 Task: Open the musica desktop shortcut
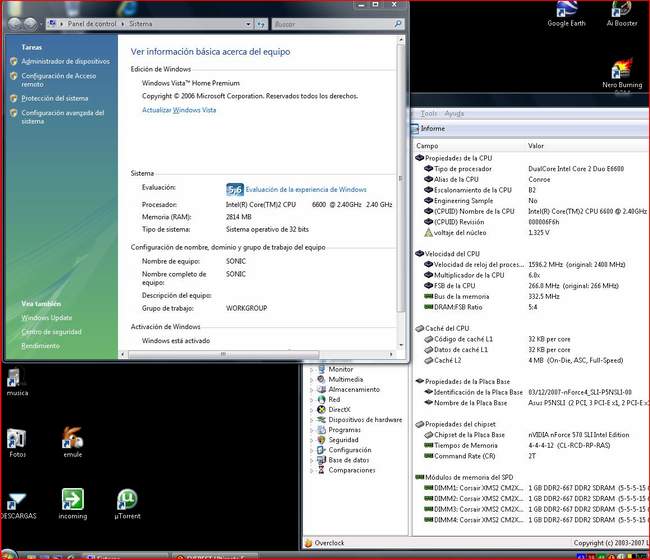tap(16, 378)
